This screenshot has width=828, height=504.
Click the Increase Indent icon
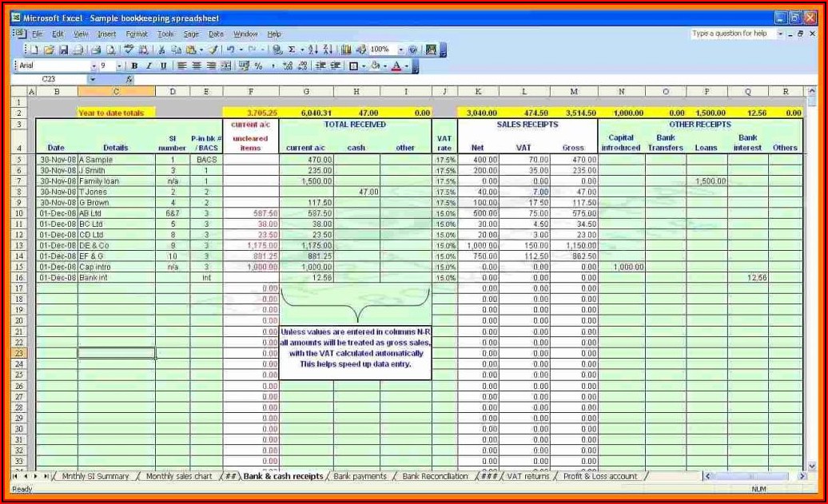pos(336,66)
